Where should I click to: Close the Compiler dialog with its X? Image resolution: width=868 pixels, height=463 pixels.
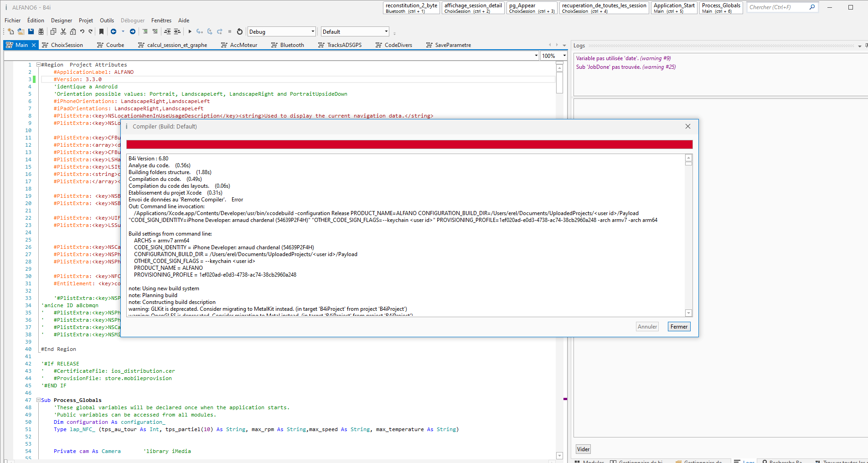(688, 126)
